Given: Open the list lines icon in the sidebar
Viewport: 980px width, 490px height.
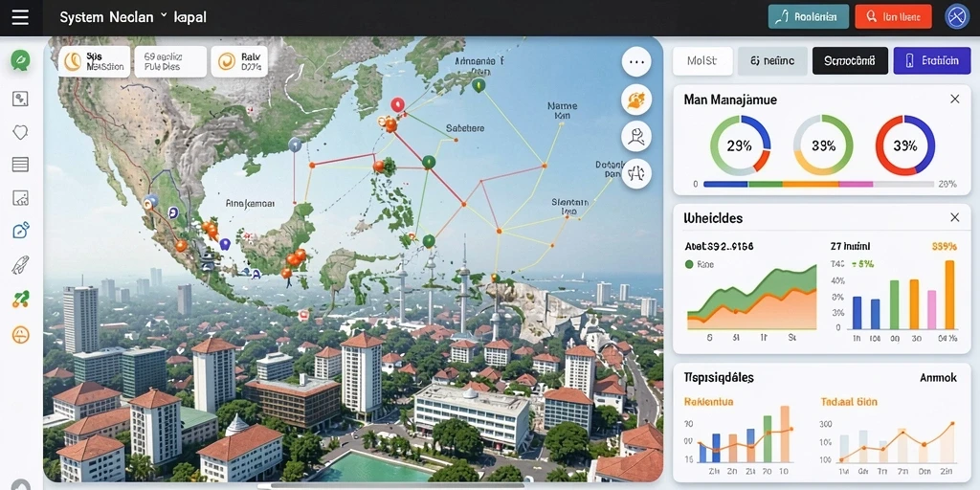Looking at the screenshot, I should 21,165.
